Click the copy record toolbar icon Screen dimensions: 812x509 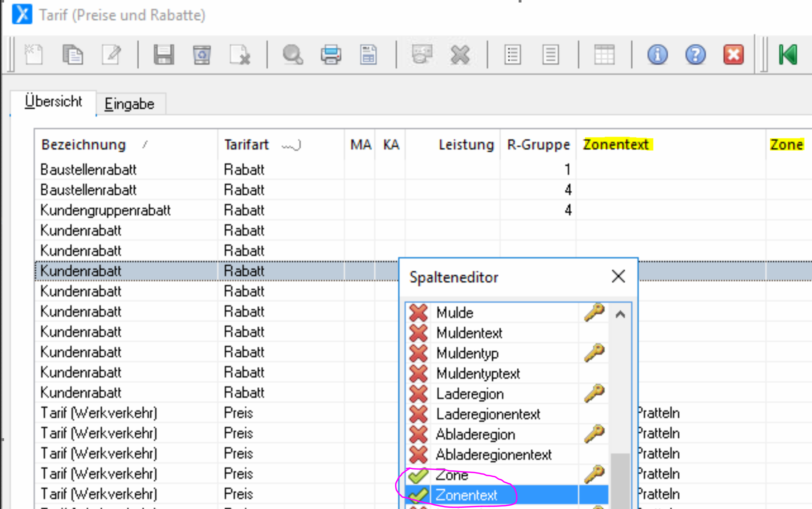[x=72, y=54]
